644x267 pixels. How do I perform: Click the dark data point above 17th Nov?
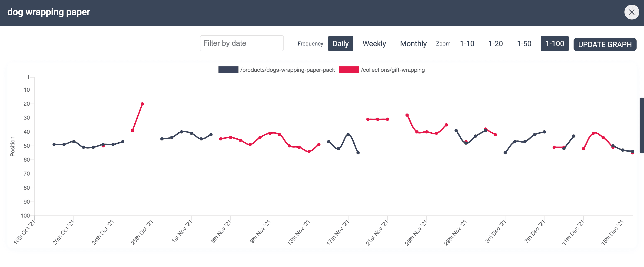coord(348,135)
